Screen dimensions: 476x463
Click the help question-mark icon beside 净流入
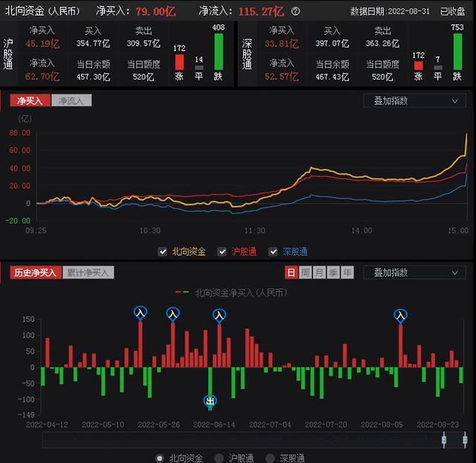pos(295,12)
